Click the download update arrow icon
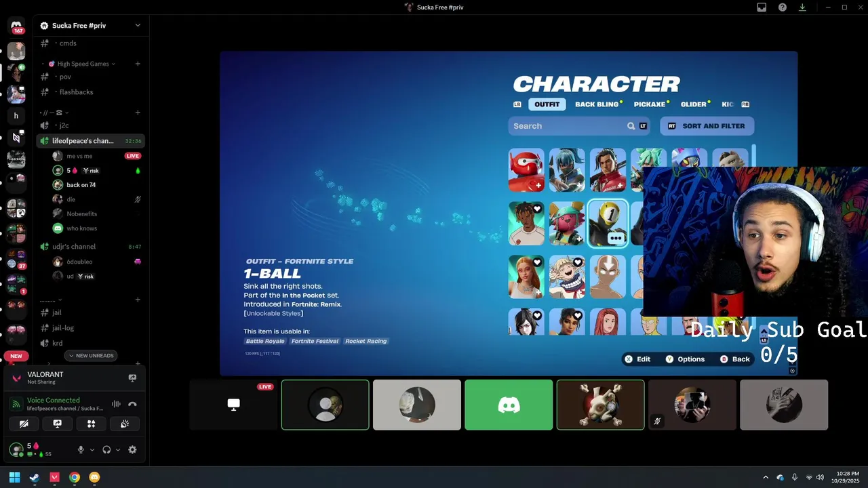Screen dimensions: 868x488 click(803, 7)
